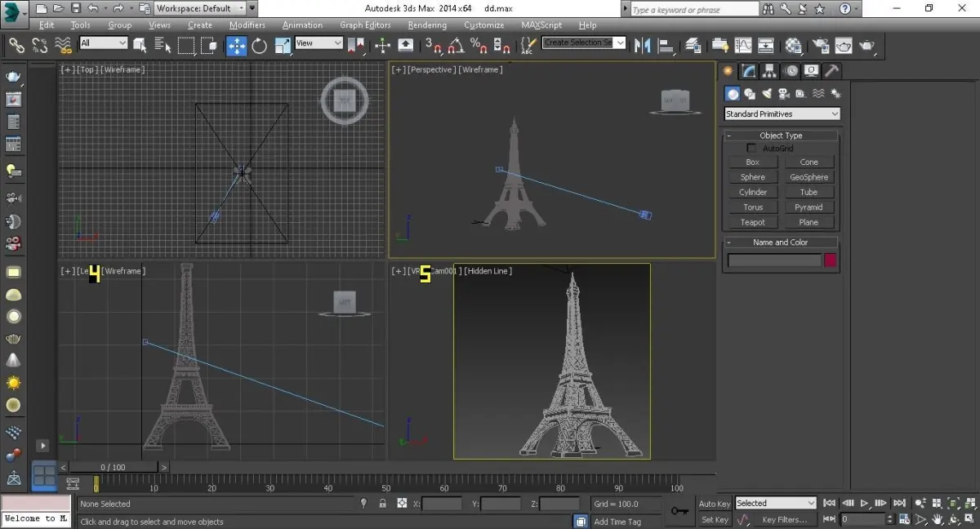Open the Render Setup dialog
The height and width of the screenshot is (529, 980).
coord(820,45)
